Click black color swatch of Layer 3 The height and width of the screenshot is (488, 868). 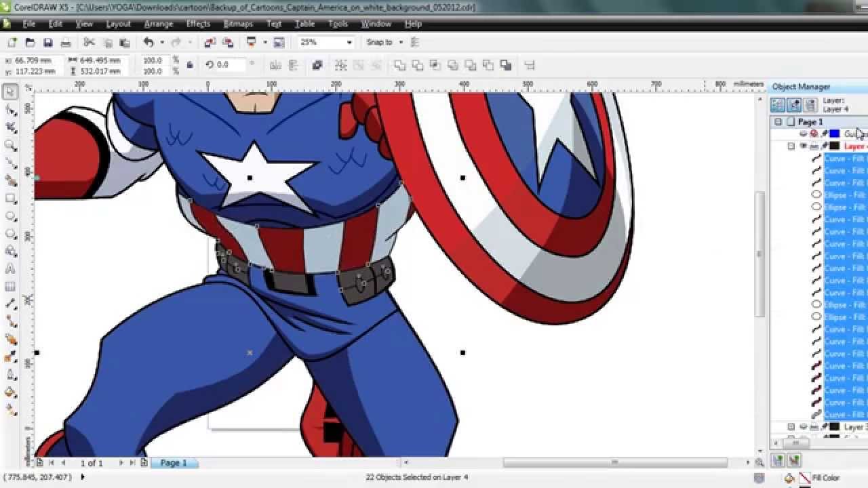coord(835,427)
